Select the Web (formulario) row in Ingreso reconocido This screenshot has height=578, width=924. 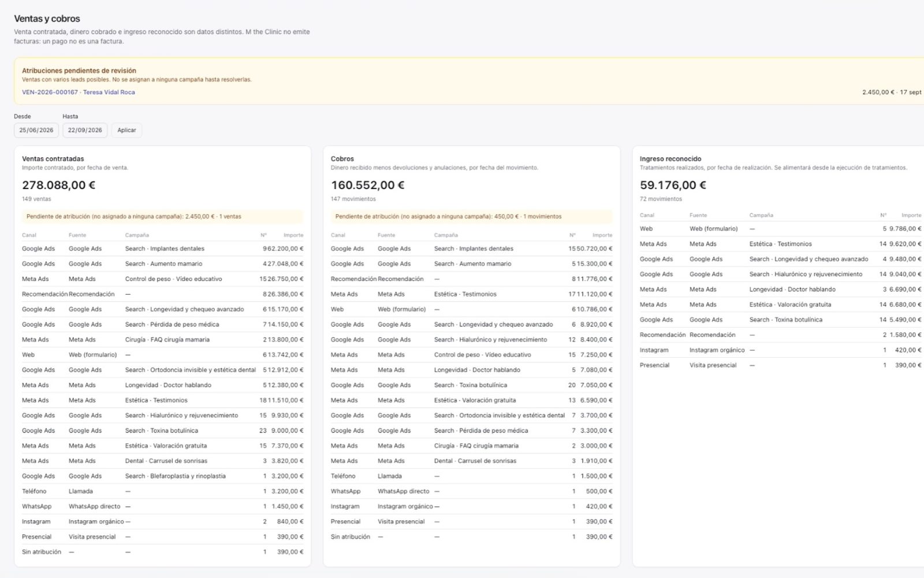point(780,229)
